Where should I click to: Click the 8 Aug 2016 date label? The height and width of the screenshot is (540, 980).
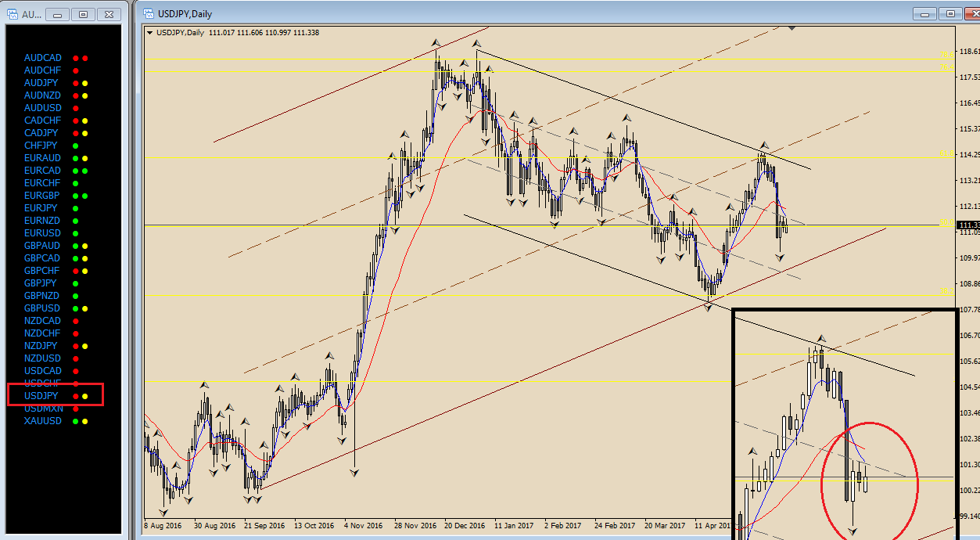[163, 526]
